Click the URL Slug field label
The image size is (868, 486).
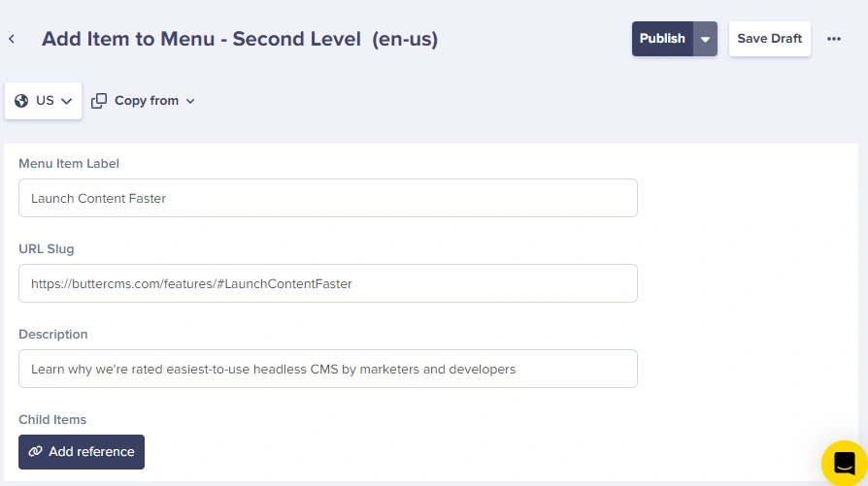click(47, 249)
